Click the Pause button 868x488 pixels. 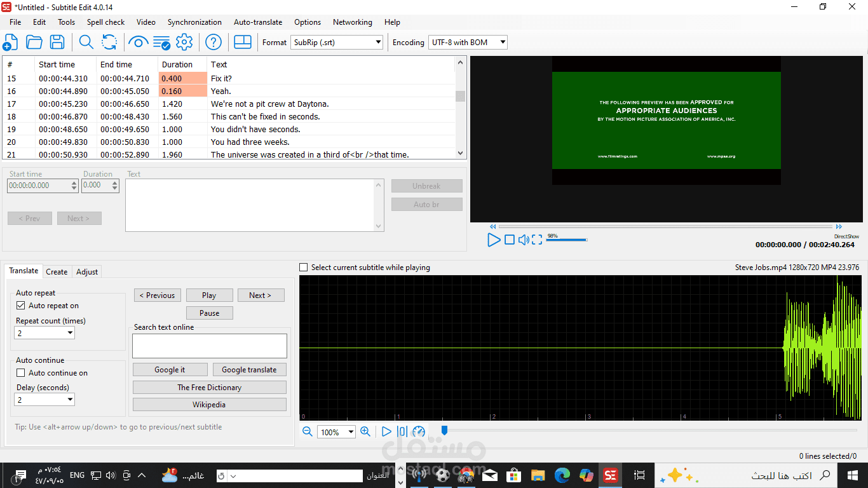(x=210, y=313)
